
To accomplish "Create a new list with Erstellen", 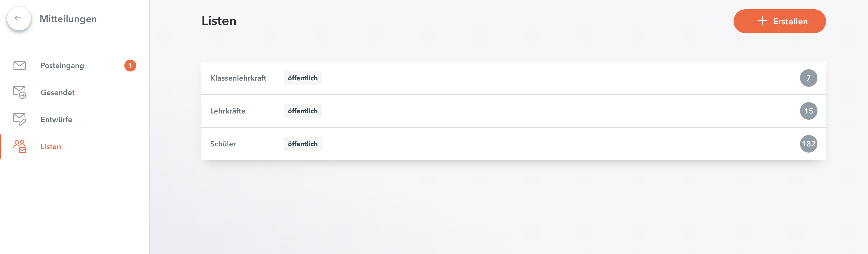I will coord(779,21).
